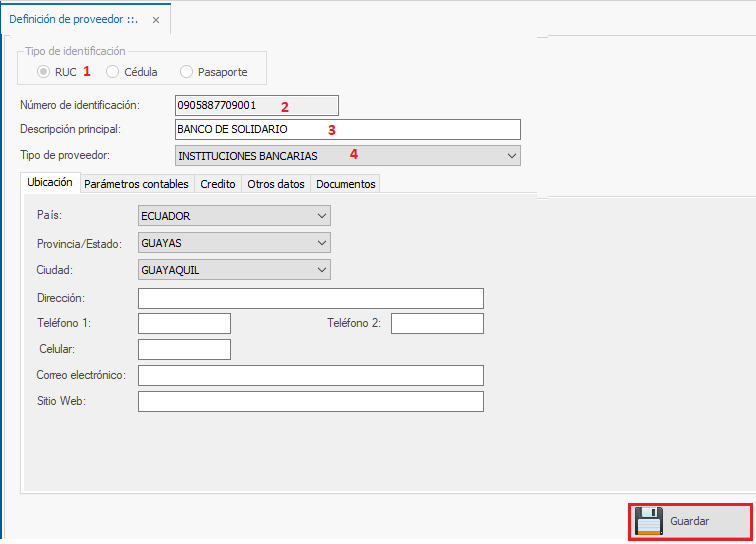Image resolution: width=756 pixels, height=544 pixels.
Task: Focus the Descripción principal text field
Action: [347, 130]
